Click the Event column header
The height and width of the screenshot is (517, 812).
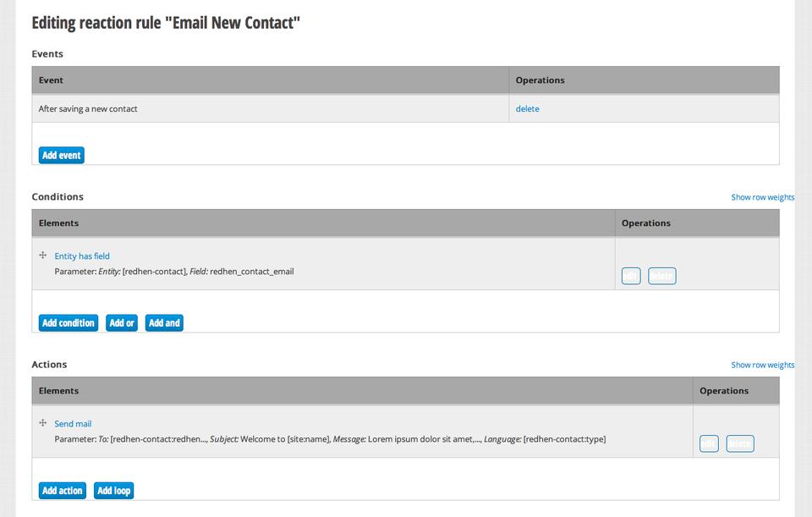(x=52, y=80)
